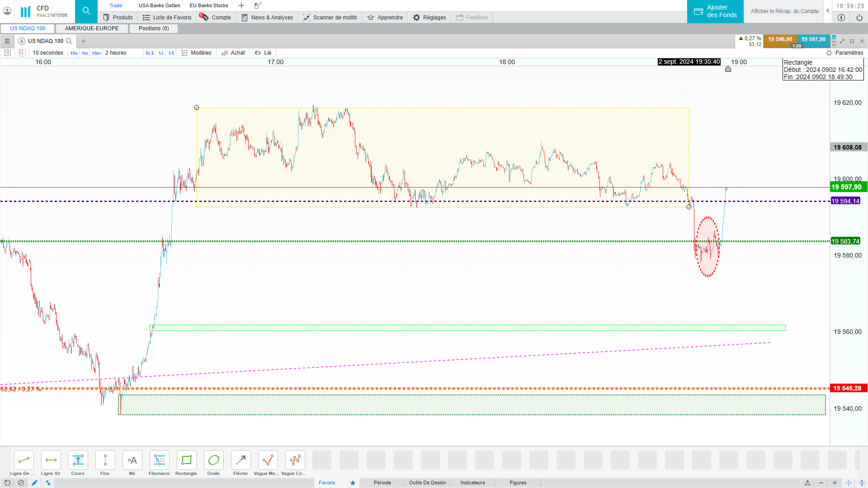Toggle the Favoris star icon
The height and width of the screenshot is (488, 868).
(353, 483)
